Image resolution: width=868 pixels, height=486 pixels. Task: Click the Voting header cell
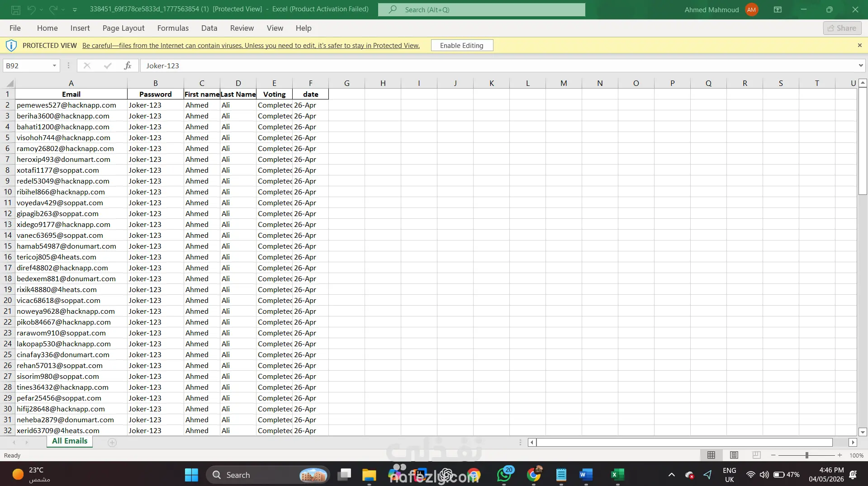pos(274,94)
